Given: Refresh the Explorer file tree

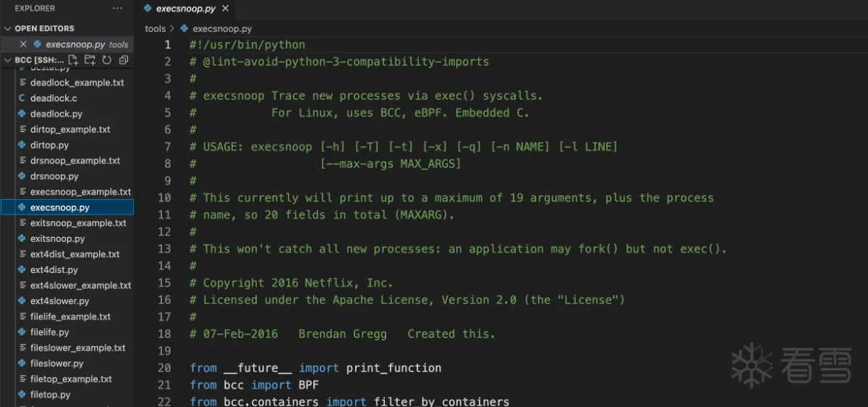Looking at the screenshot, I should pyautogui.click(x=107, y=60).
